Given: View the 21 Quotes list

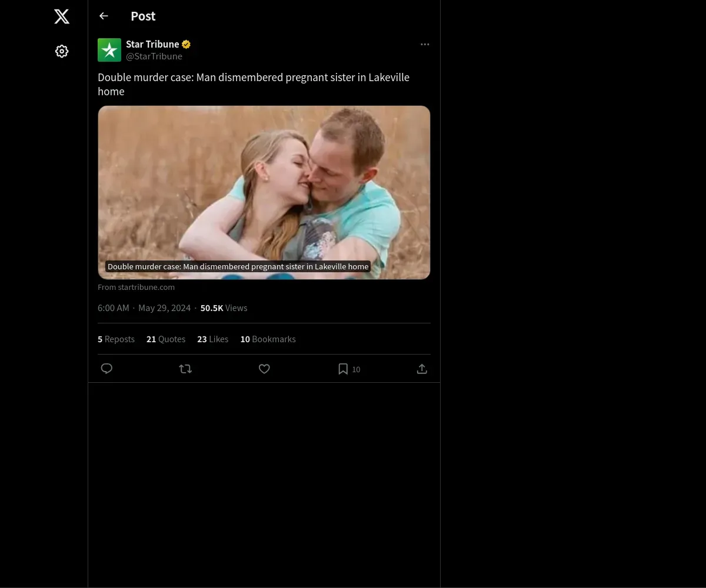Looking at the screenshot, I should pos(166,339).
